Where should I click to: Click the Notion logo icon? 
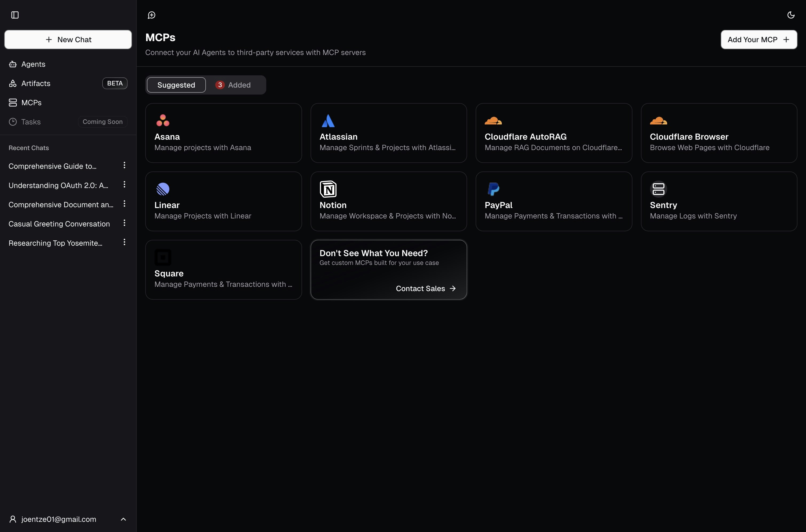[x=328, y=189]
